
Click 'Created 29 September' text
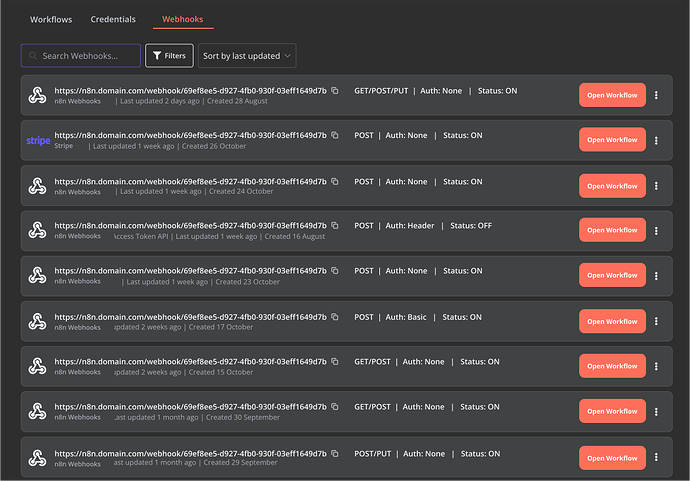[240, 463]
